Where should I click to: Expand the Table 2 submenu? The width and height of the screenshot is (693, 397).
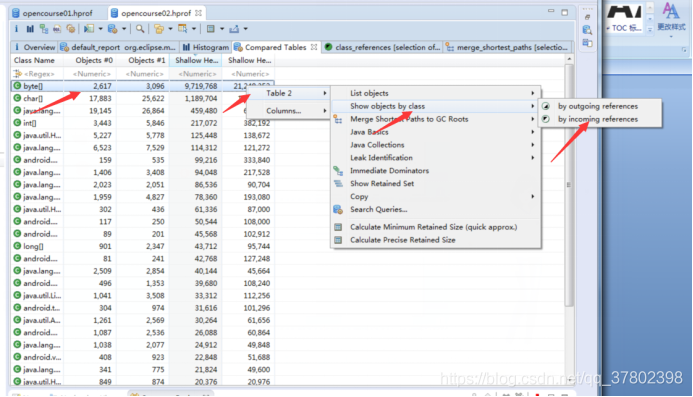click(x=289, y=93)
